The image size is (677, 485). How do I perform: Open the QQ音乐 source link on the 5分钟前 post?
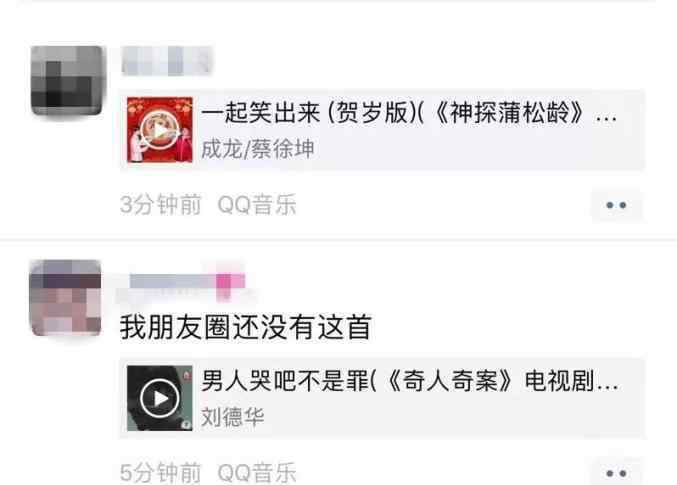[257, 472]
